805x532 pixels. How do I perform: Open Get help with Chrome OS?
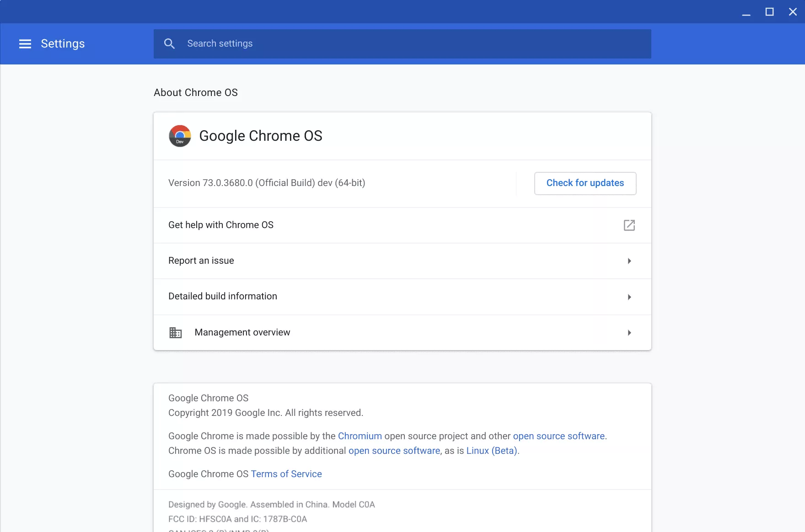coord(221,225)
